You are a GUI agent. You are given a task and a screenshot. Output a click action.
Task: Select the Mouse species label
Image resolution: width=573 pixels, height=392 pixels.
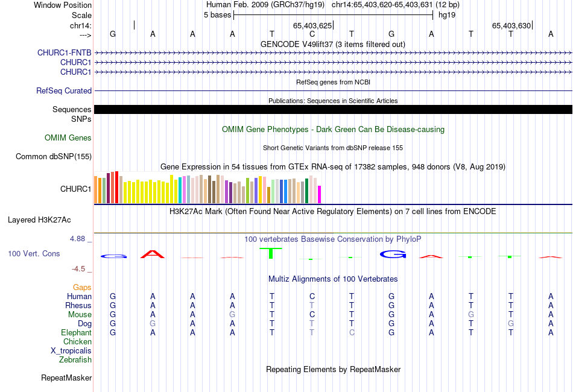80,315
